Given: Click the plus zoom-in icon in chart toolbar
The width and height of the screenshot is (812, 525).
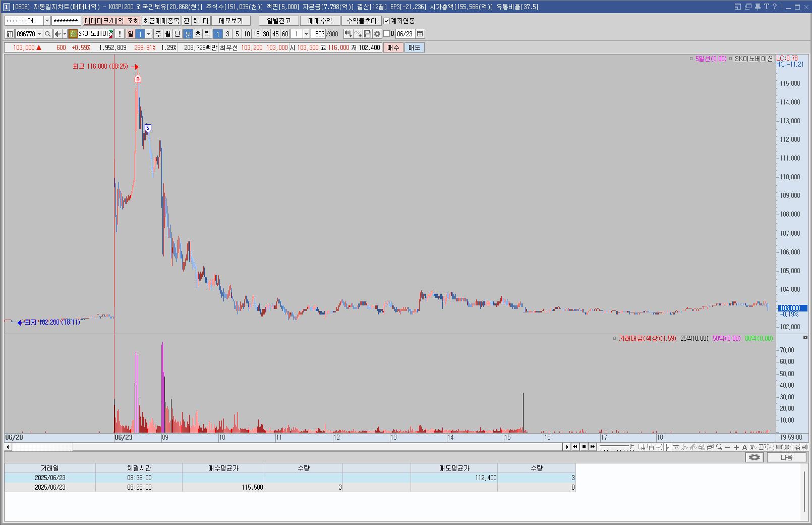Looking at the screenshot, I should click(x=736, y=447).
